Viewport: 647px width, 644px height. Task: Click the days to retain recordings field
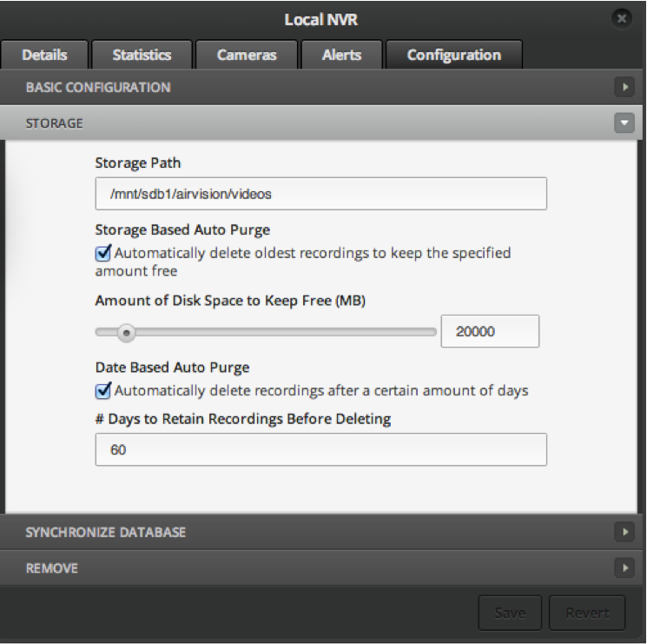320,450
